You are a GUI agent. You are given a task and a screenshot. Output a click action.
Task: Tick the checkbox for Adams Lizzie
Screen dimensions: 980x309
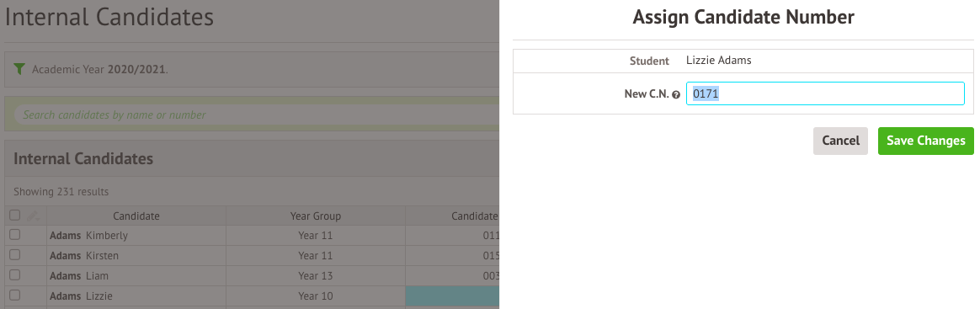(14, 296)
